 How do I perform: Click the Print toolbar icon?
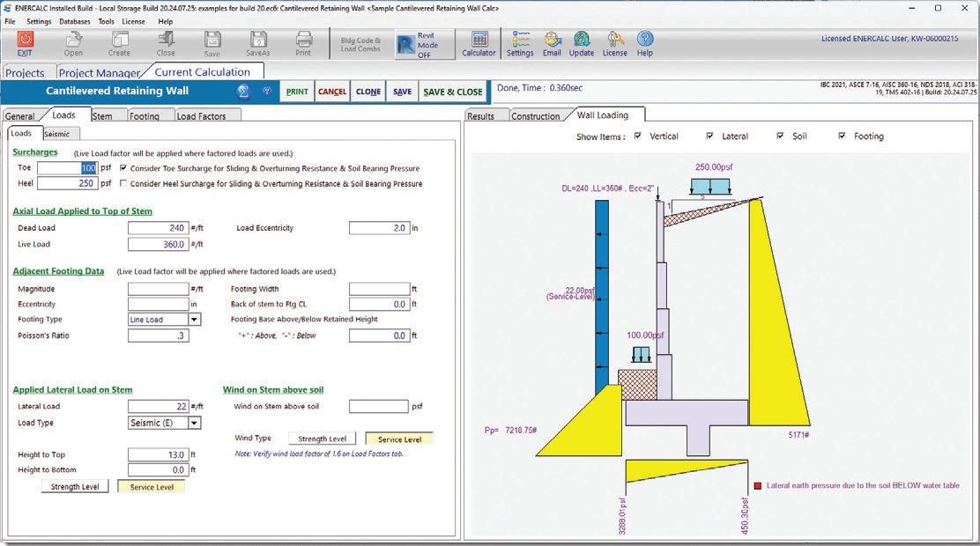304,44
